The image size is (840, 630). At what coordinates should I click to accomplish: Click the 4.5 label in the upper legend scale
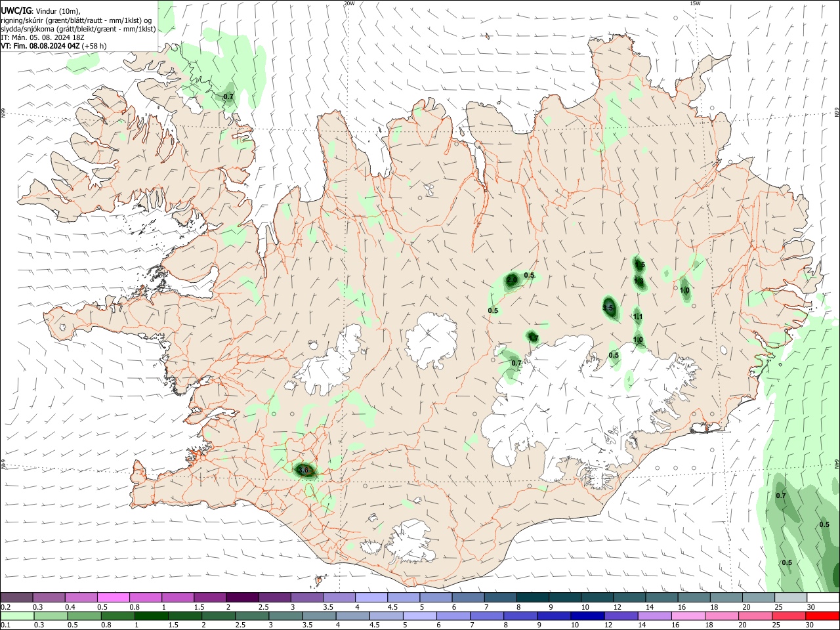pyautogui.click(x=392, y=607)
